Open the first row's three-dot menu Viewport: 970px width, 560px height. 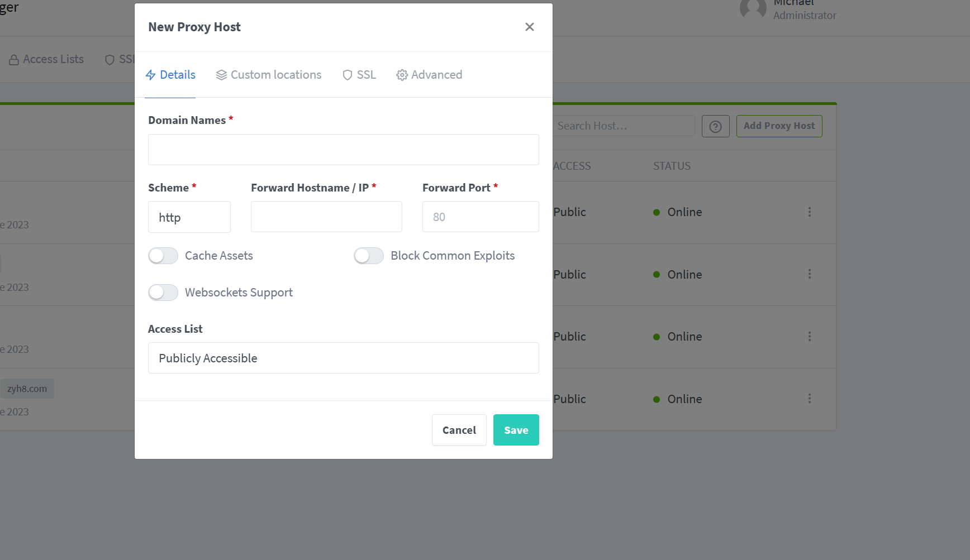809,212
